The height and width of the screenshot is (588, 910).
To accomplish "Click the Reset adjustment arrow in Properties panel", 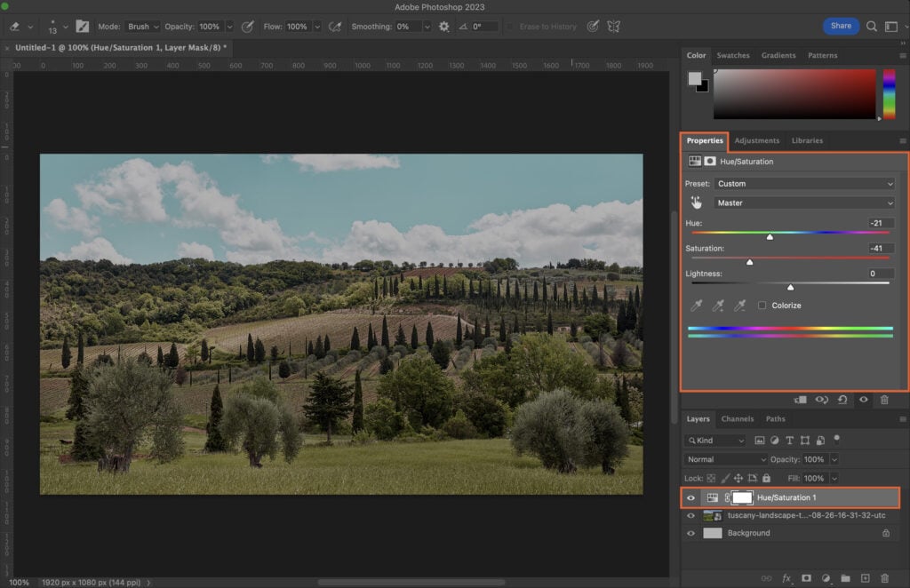I will pos(842,400).
